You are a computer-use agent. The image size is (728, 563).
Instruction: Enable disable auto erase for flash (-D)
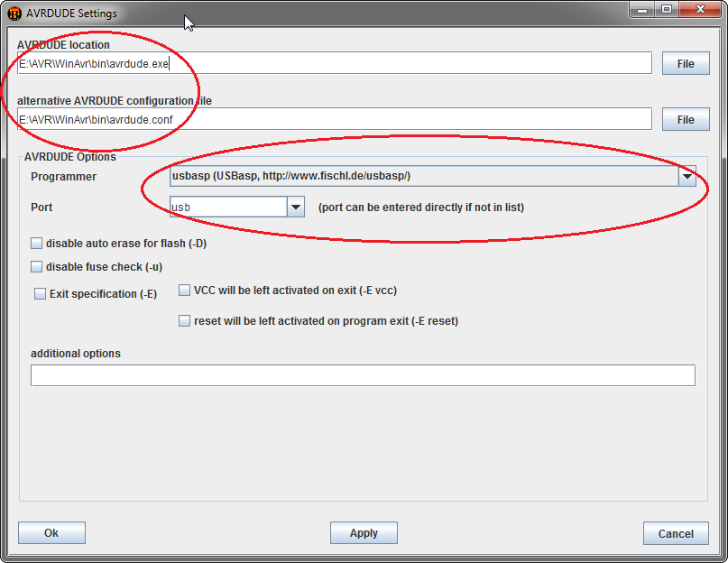tap(36, 243)
